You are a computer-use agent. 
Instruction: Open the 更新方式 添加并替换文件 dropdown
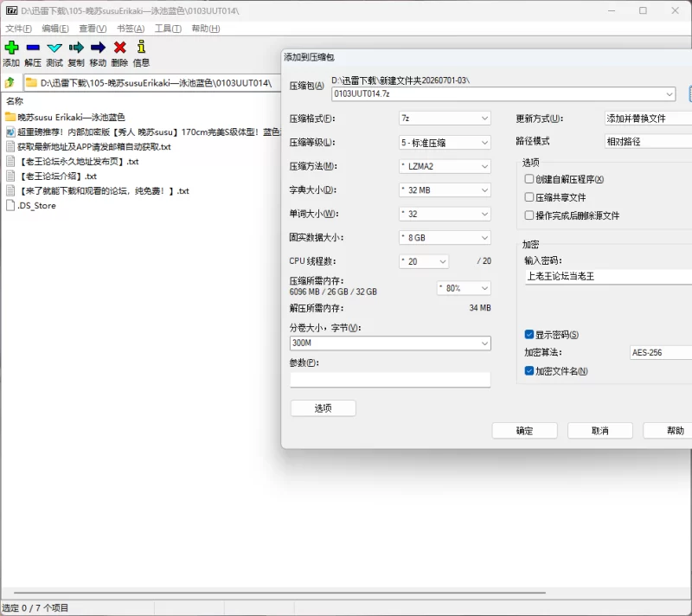[648, 119]
